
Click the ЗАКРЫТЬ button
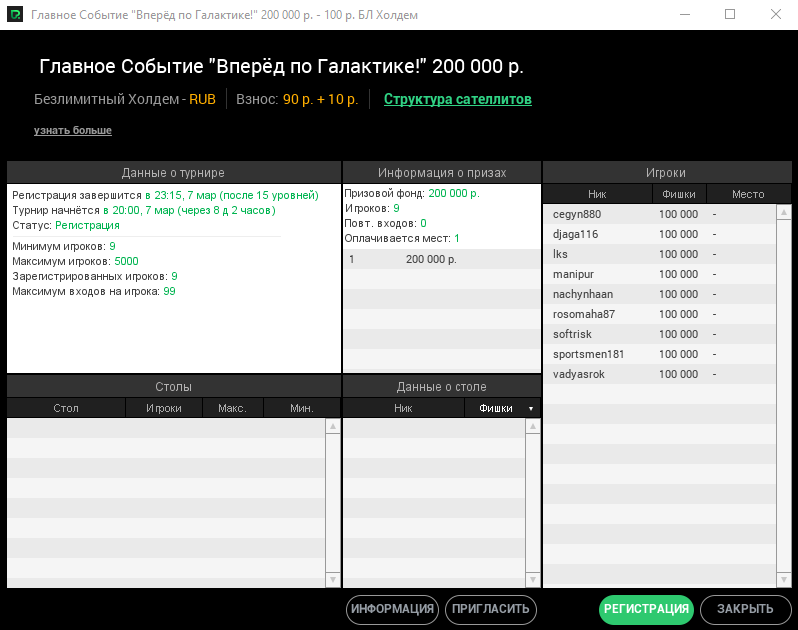pos(744,609)
